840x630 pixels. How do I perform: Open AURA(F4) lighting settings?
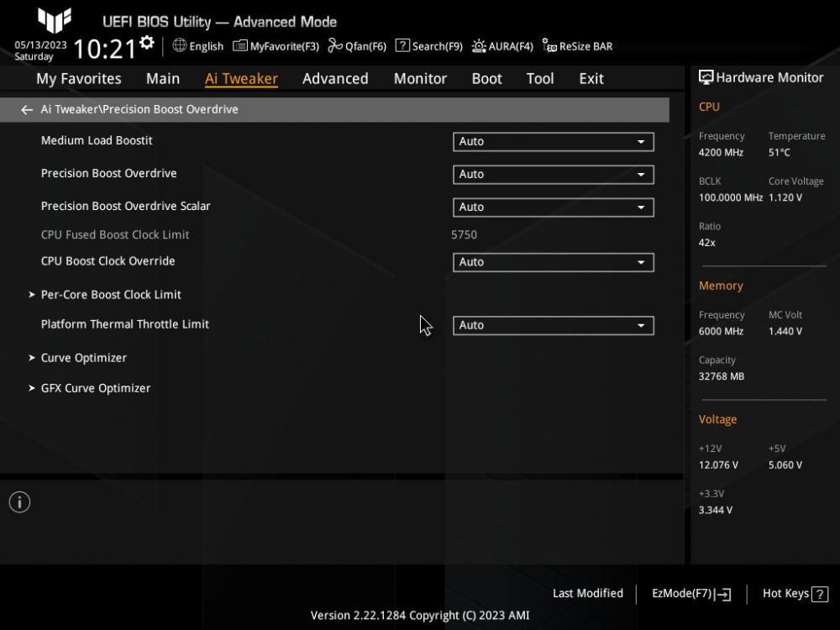[502, 46]
